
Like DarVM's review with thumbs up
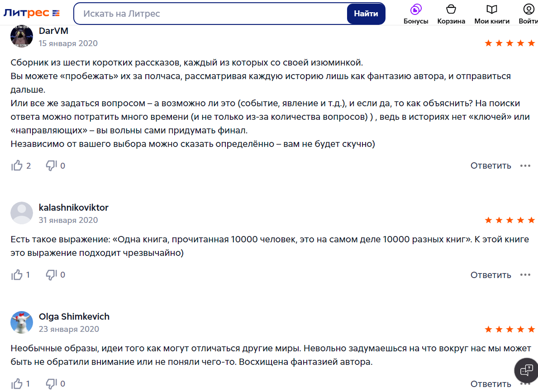(17, 165)
